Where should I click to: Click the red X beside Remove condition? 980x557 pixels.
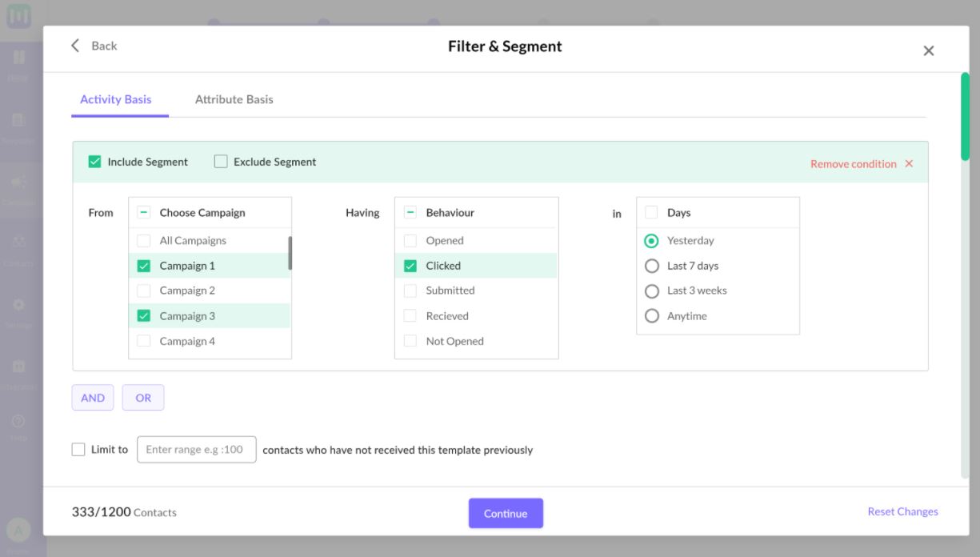[909, 164]
